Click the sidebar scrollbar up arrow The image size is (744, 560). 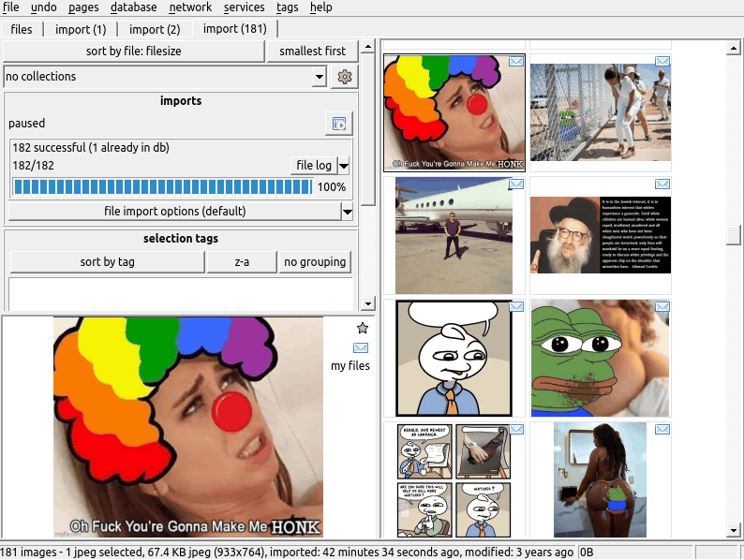click(367, 47)
